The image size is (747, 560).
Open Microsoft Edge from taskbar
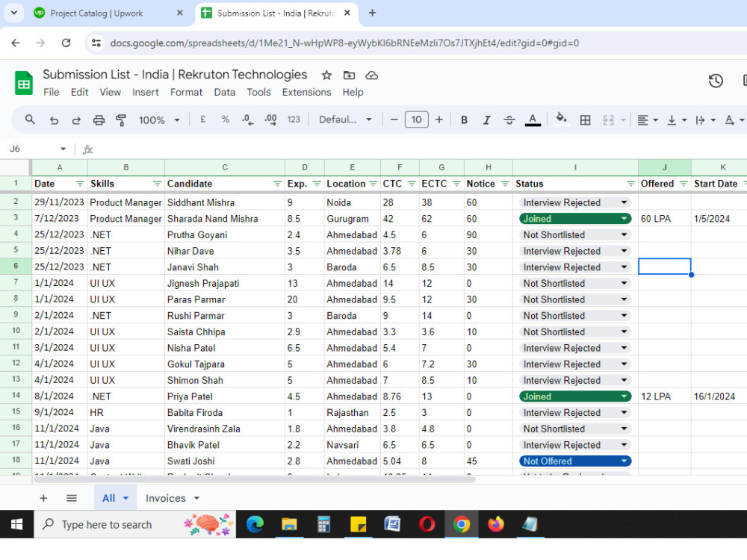tap(255, 524)
